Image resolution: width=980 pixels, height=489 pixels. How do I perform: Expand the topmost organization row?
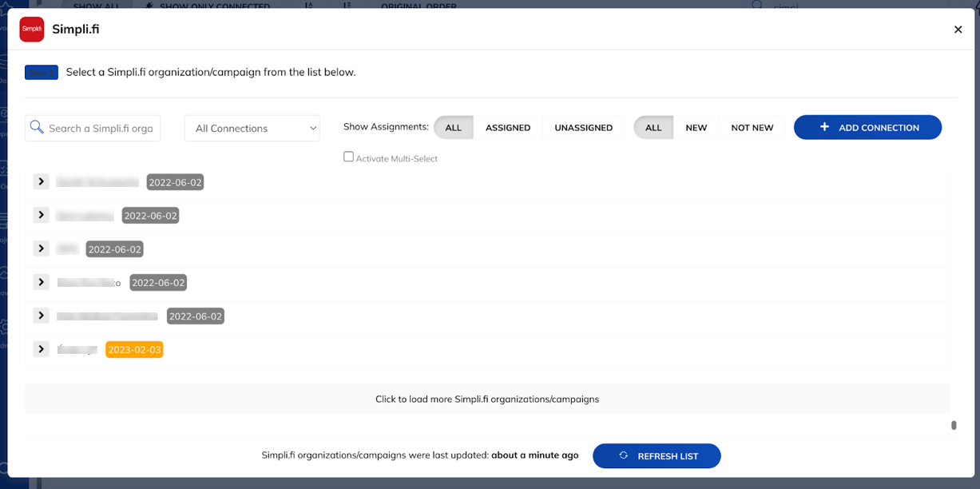pyautogui.click(x=42, y=182)
